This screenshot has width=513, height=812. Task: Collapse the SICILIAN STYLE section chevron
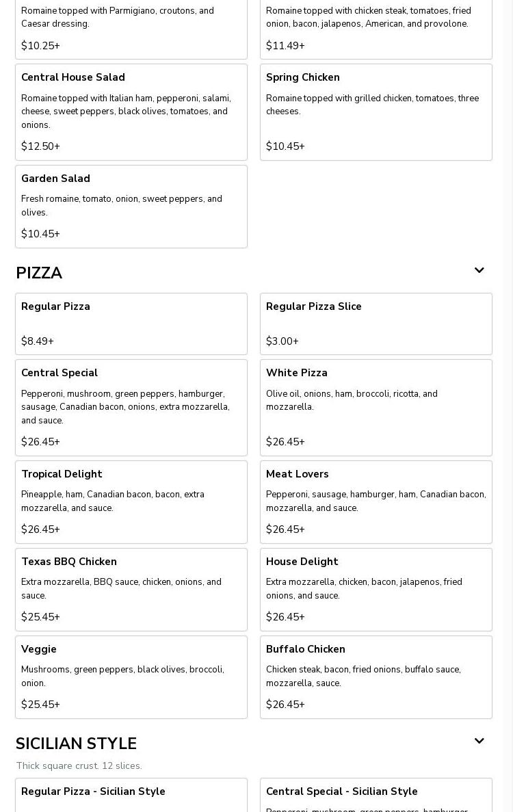[479, 742]
